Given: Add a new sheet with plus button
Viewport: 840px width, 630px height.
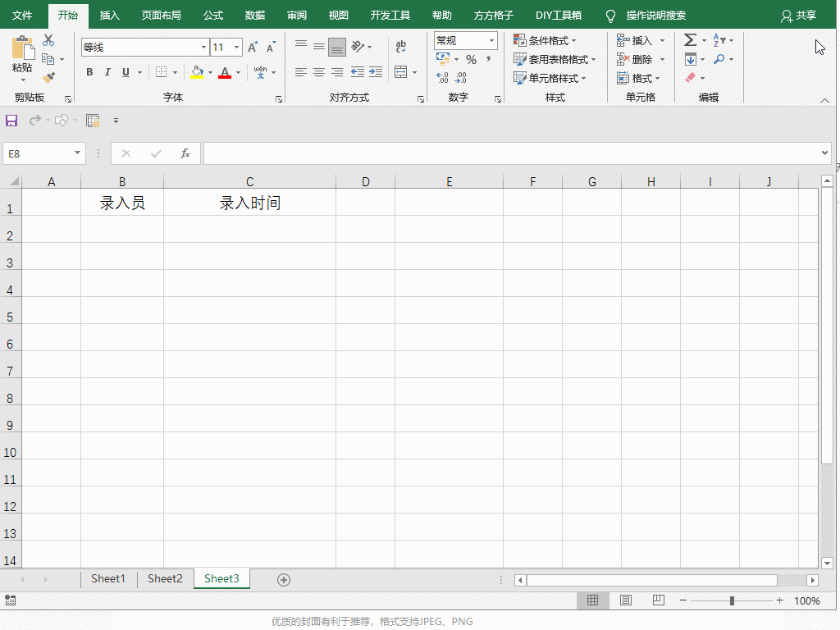Looking at the screenshot, I should point(284,580).
